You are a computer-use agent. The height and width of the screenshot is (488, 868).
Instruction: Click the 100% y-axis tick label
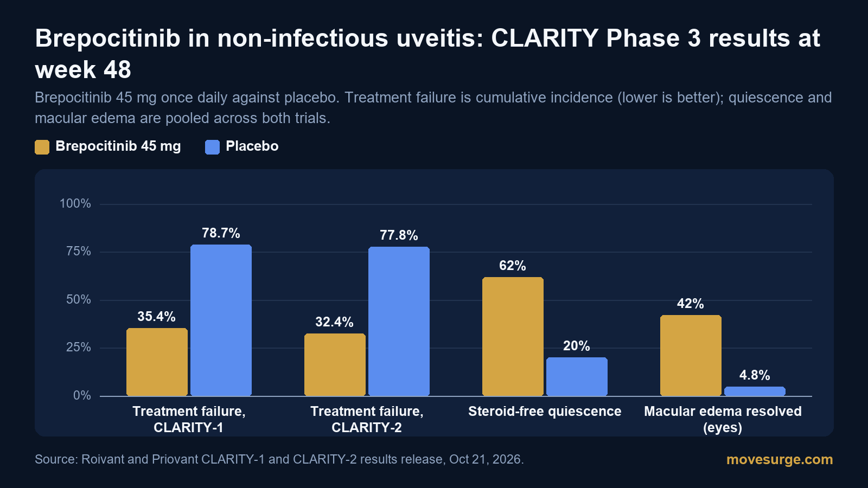75,204
